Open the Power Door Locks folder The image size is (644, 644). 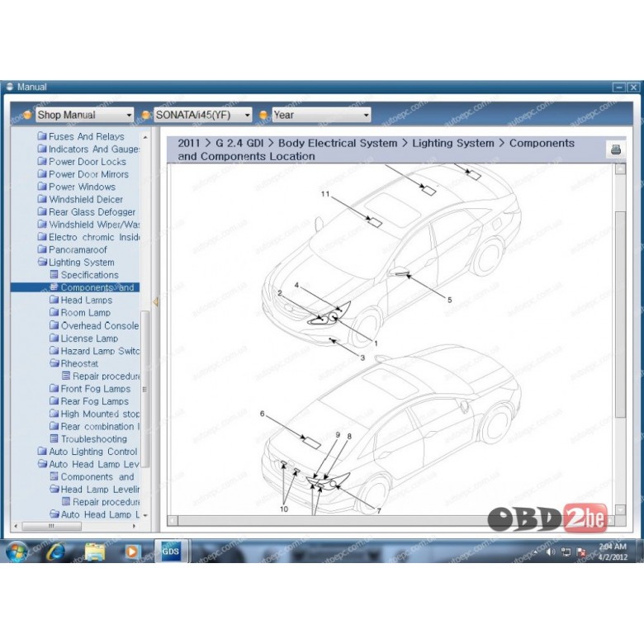[82, 162]
